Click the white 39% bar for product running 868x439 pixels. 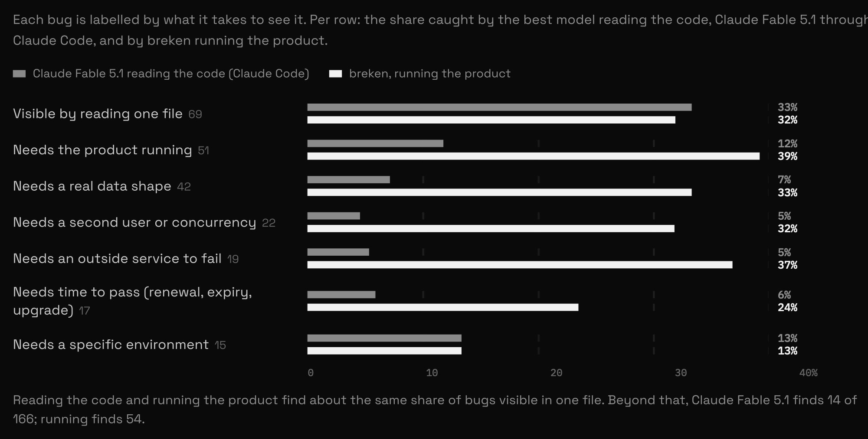pos(534,156)
